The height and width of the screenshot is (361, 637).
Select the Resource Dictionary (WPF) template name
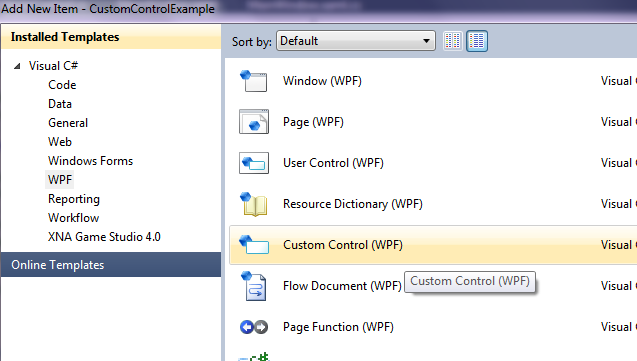point(353,204)
